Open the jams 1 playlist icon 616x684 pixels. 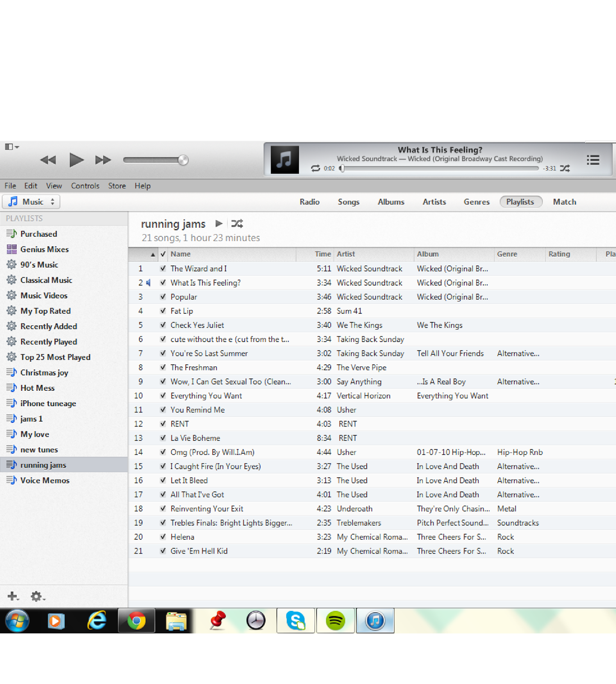(x=12, y=419)
